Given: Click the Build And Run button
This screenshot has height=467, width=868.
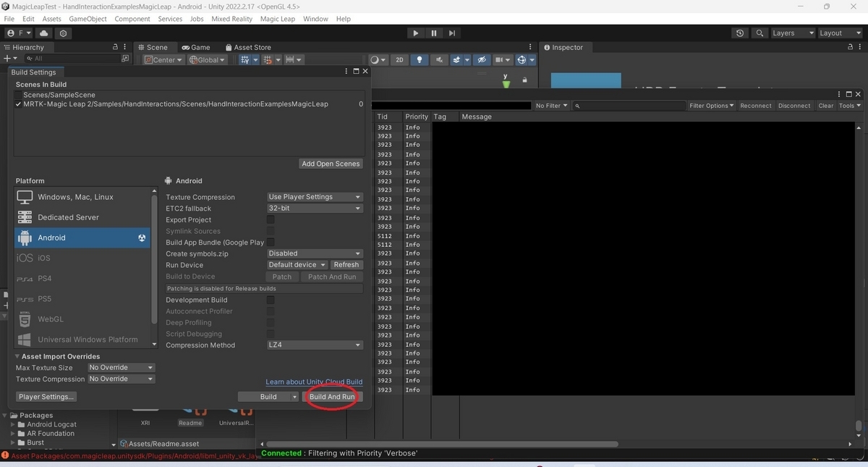Looking at the screenshot, I should pyautogui.click(x=332, y=397).
